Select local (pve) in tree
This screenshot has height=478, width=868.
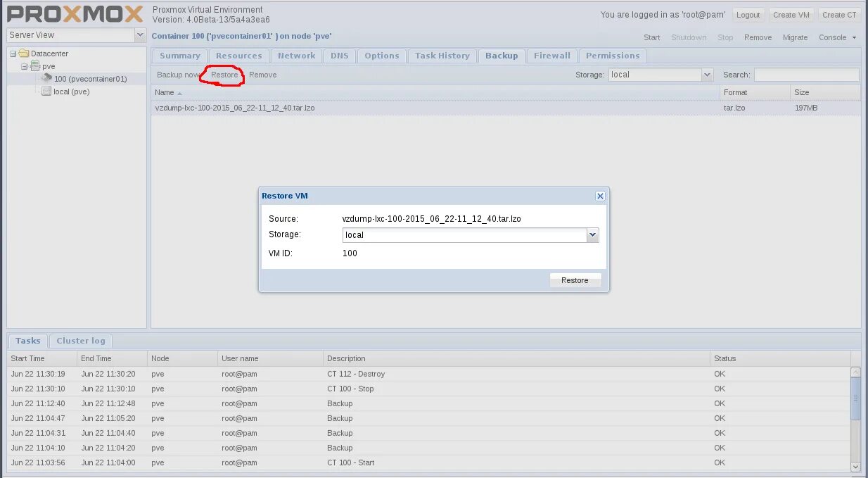point(72,92)
